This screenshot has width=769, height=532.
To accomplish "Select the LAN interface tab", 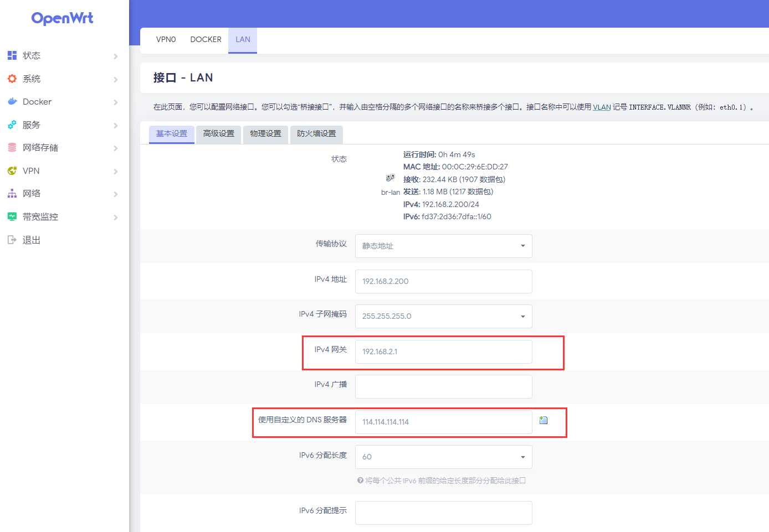I will [x=243, y=40].
